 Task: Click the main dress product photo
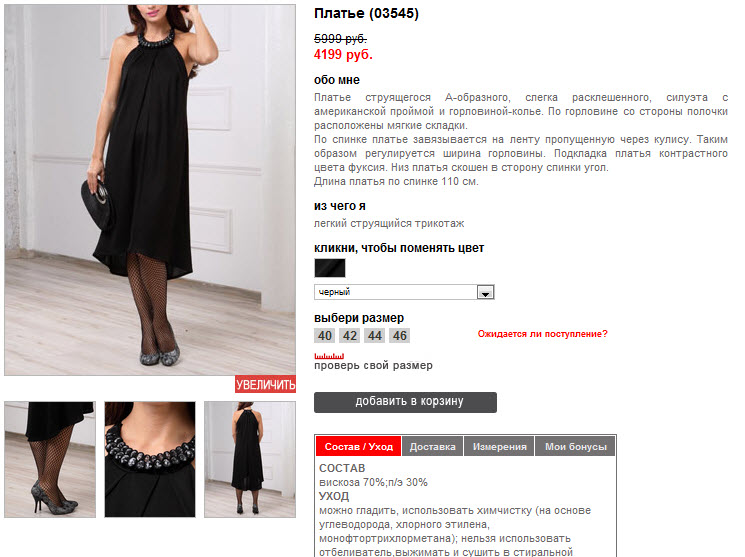click(150, 190)
